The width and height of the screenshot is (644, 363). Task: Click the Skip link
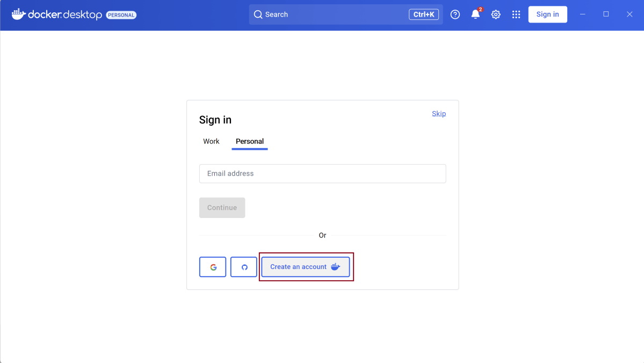pyautogui.click(x=439, y=114)
